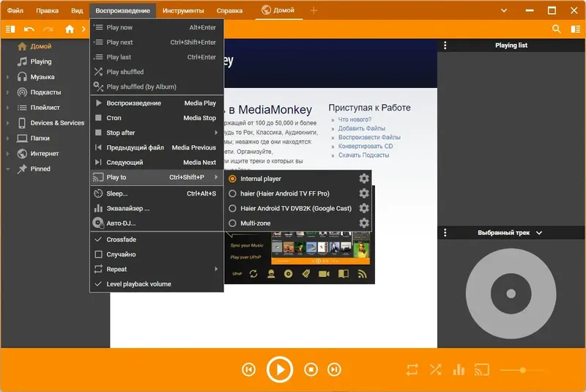Click the undo arrow in toolbar
This screenshot has width=586, height=392.
point(29,29)
